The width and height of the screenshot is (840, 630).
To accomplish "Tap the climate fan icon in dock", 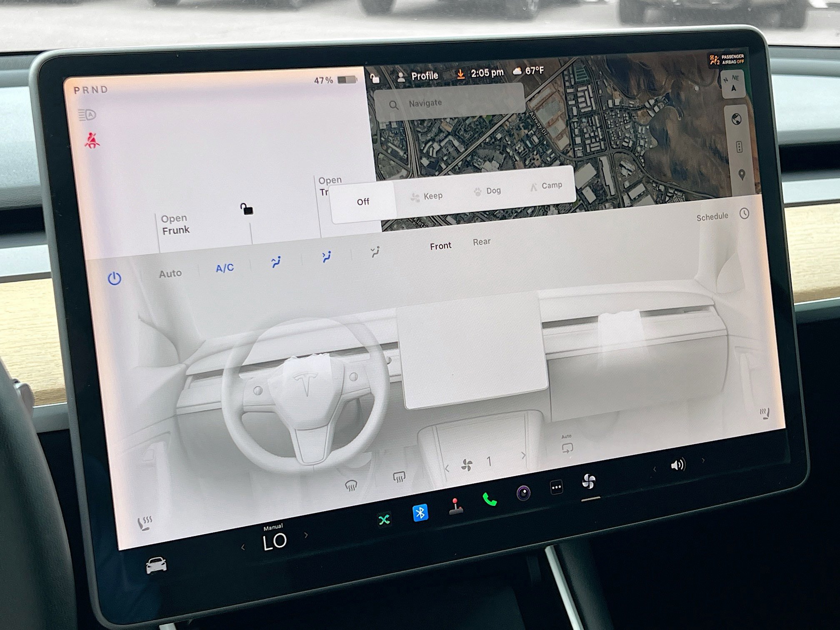I will (588, 482).
